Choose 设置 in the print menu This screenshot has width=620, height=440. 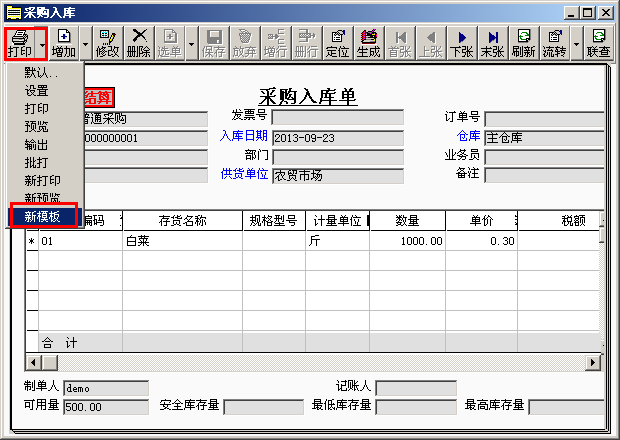coord(45,91)
